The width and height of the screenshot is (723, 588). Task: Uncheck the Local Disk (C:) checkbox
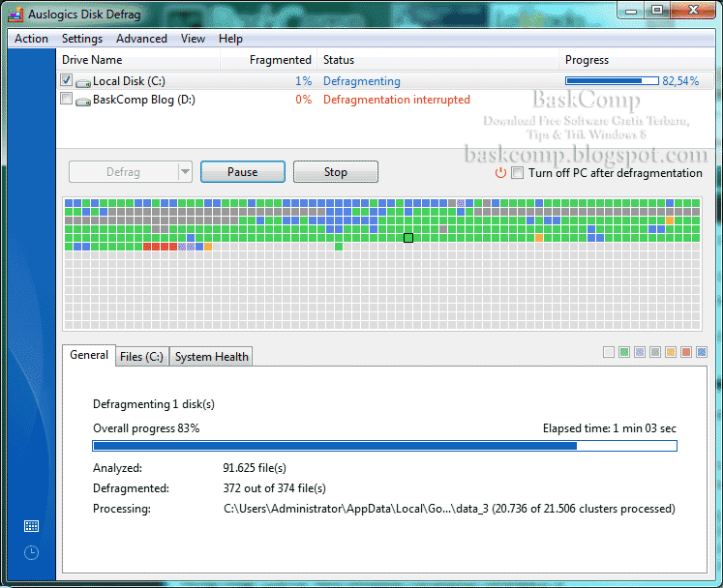[66, 80]
